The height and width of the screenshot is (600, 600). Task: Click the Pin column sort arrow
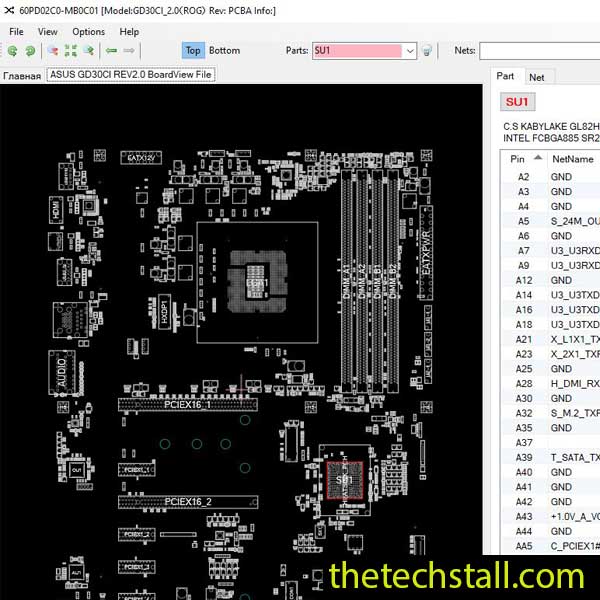tap(538, 157)
